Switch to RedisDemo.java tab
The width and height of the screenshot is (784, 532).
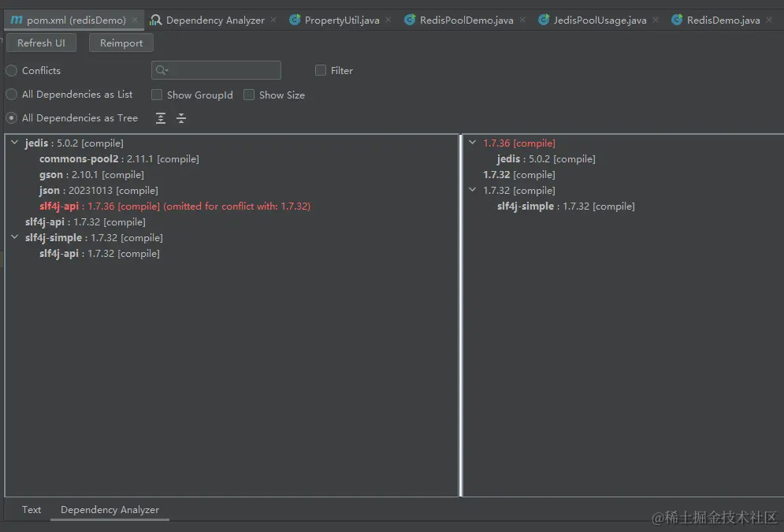tap(723, 20)
